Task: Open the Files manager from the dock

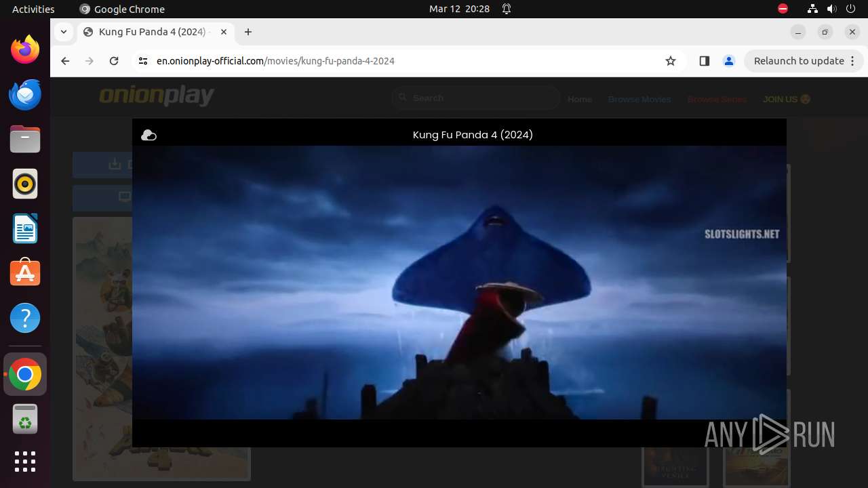Action: [x=25, y=139]
